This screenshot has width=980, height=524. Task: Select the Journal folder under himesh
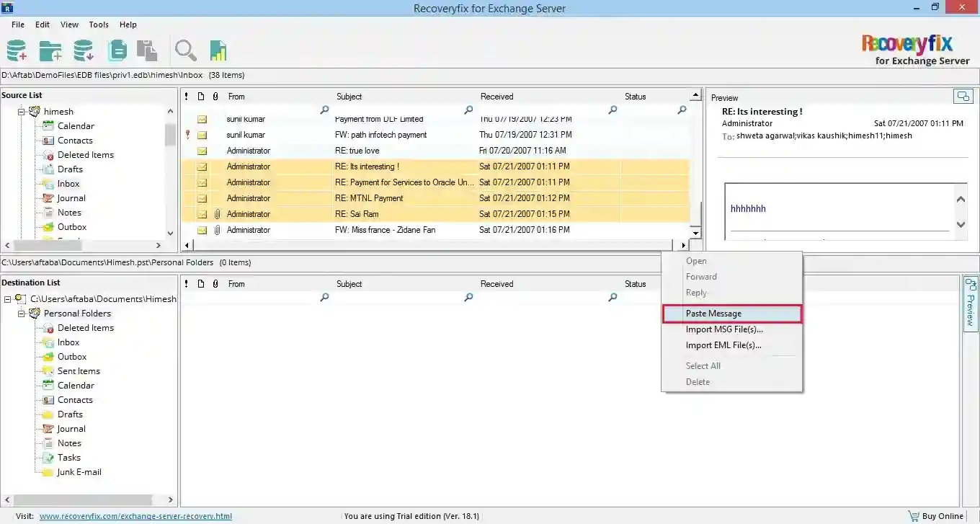[71, 198]
